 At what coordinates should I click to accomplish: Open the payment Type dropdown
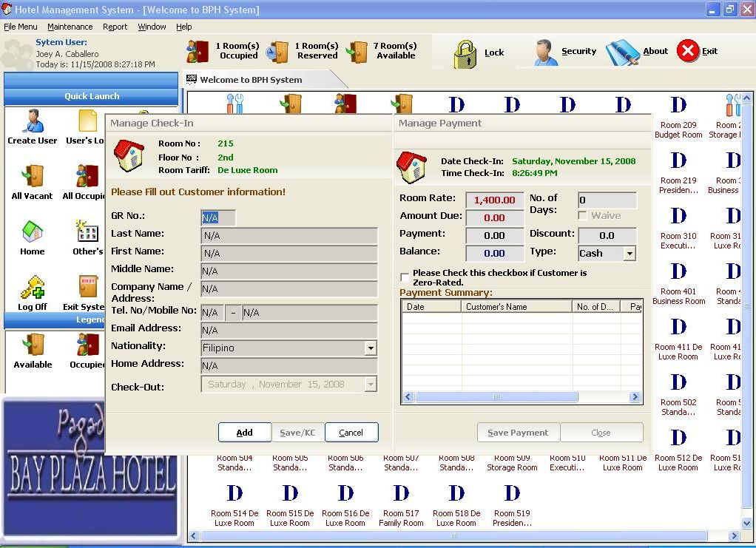pos(630,254)
